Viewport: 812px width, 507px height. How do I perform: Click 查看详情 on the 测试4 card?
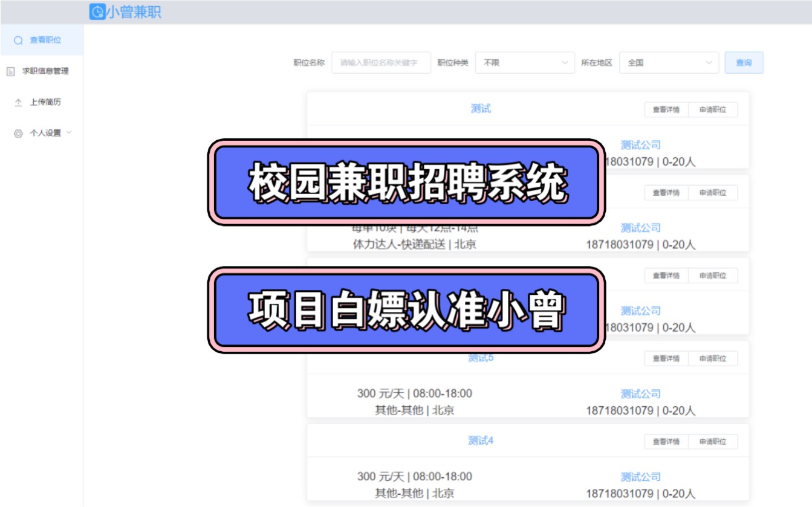(666, 442)
